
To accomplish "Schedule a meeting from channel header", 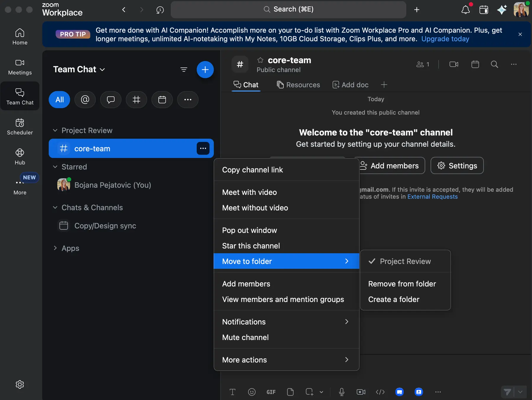I will (x=475, y=64).
